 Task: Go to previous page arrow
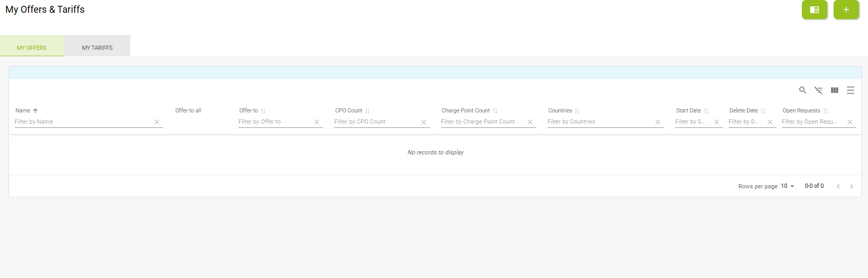pyautogui.click(x=838, y=186)
